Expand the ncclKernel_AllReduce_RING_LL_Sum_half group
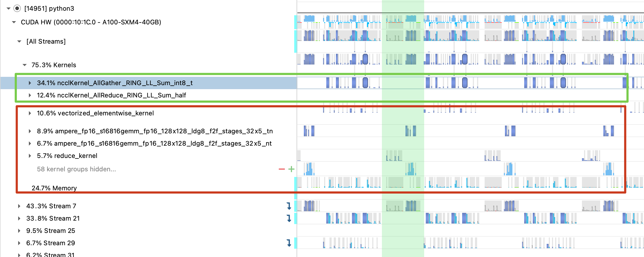This screenshot has width=644, height=257. [30, 95]
